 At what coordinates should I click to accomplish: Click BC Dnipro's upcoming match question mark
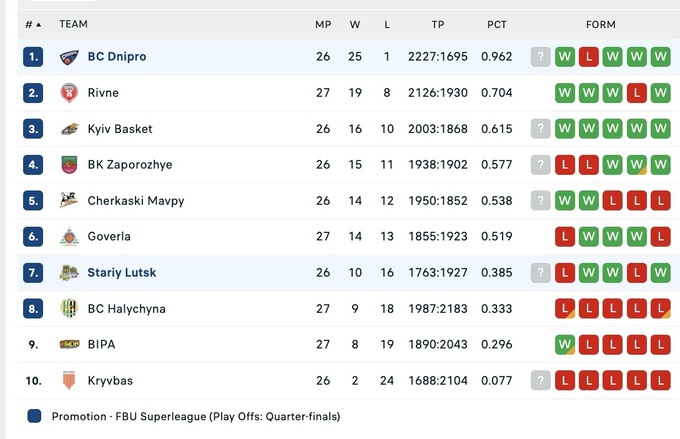click(541, 57)
